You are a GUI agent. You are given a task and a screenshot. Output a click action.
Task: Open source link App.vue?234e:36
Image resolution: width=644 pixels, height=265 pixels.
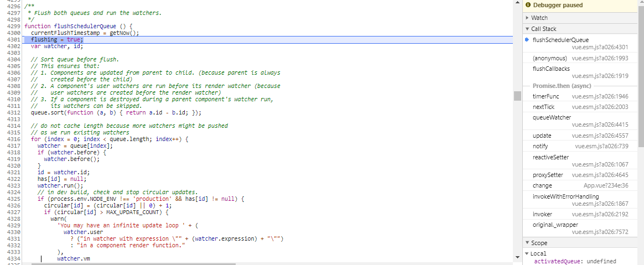pos(606,186)
